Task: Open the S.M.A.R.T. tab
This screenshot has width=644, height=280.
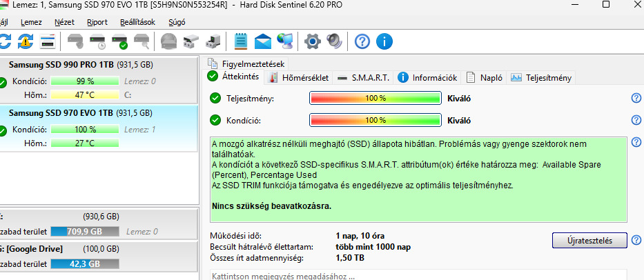Action: [x=363, y=78]
